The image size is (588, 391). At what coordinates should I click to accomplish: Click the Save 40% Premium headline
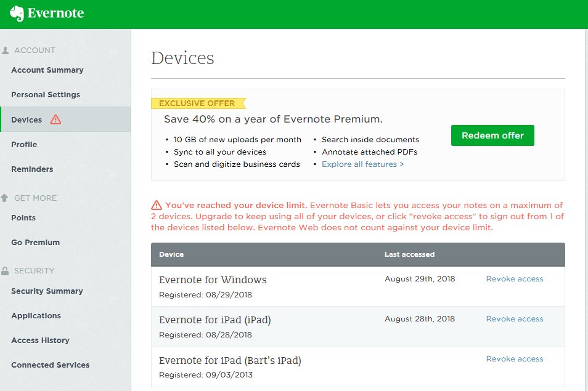tap(273, 119)
